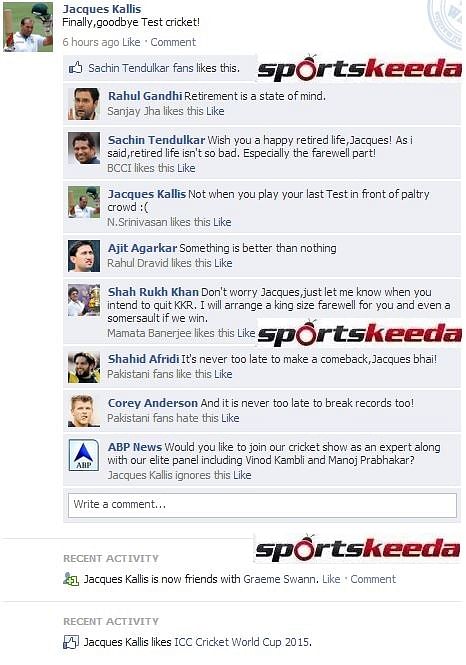The height and width of the screenshot is (665, 466).
Task: Click Comment under the goodbye Test cricket post
Action: pos(173,42)
